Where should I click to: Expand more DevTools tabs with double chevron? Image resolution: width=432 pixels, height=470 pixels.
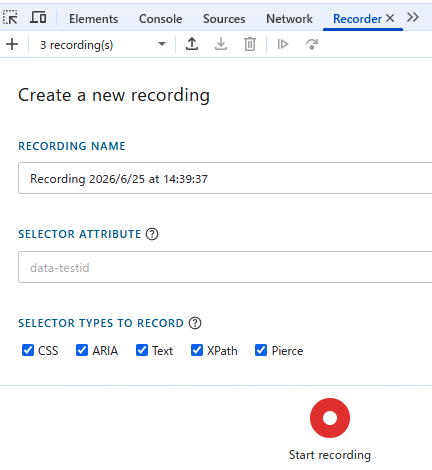click(413, 17)
